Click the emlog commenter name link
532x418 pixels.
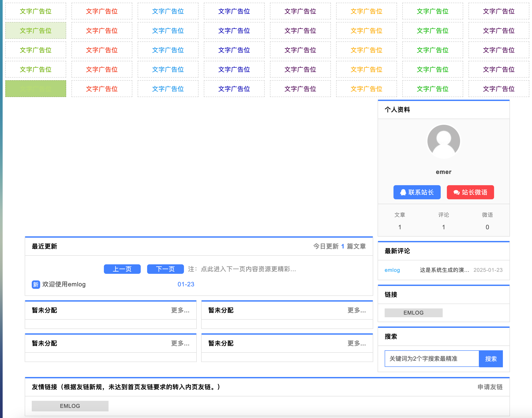pos(392,270)
